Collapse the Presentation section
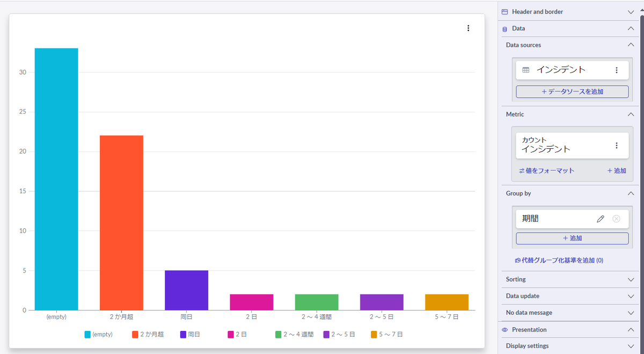 click(631, 330)
